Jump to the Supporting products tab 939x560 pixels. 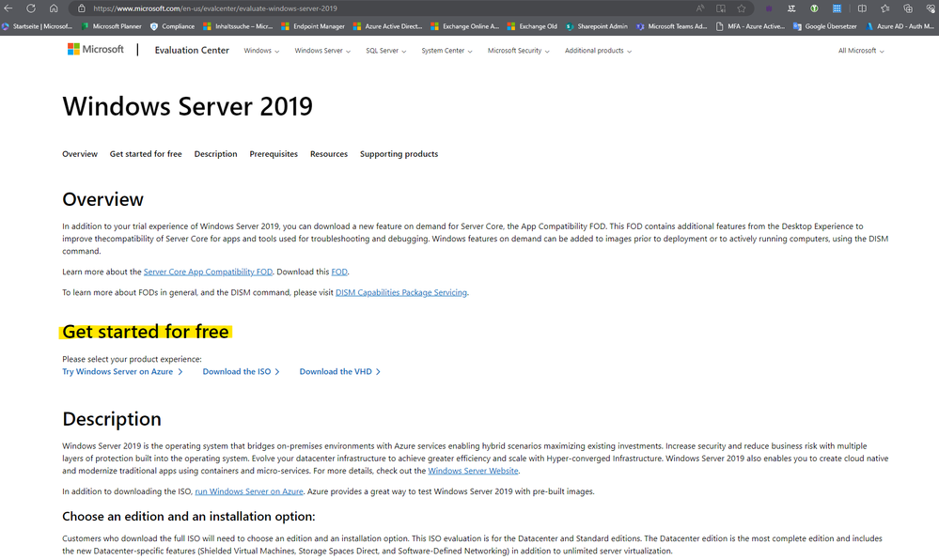click(399, 154)
